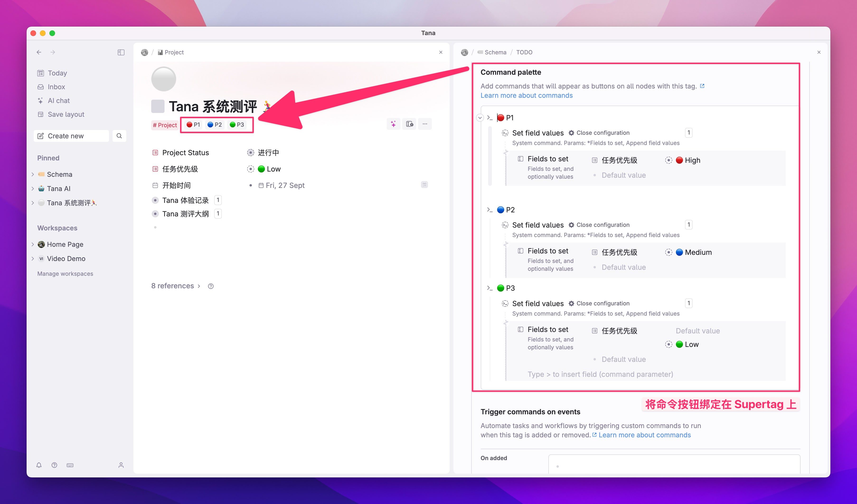The height and width of the screenshot is (504, 857).
Task: Click the blue dot color of the P2 command
Action: coord(501,210)
